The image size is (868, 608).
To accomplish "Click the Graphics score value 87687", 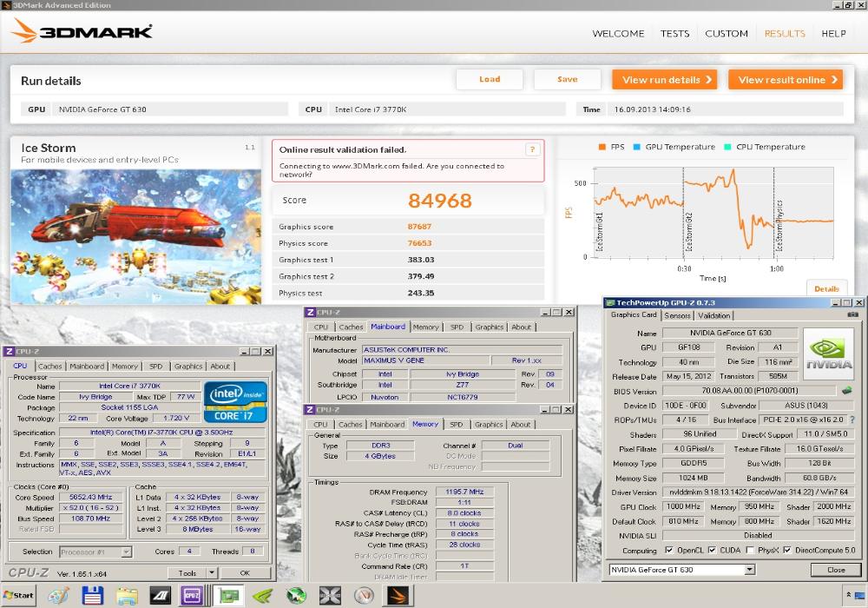I will pyautogui.click(x=419, y=227).
